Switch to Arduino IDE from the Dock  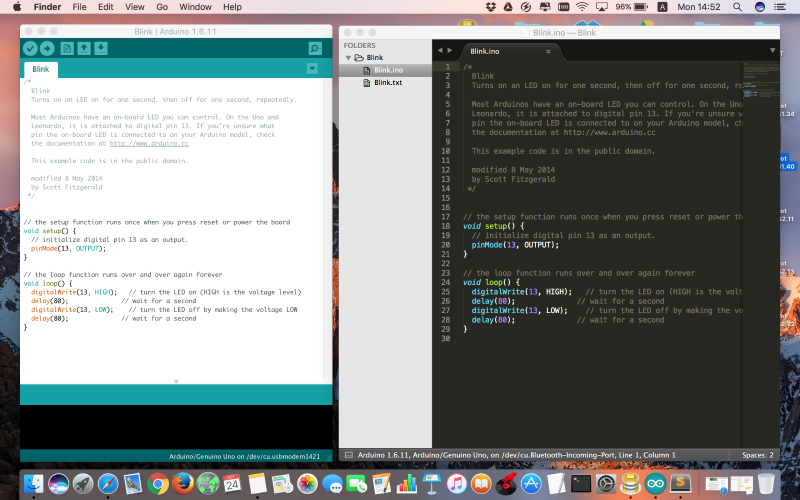click(x=656, y=483)
